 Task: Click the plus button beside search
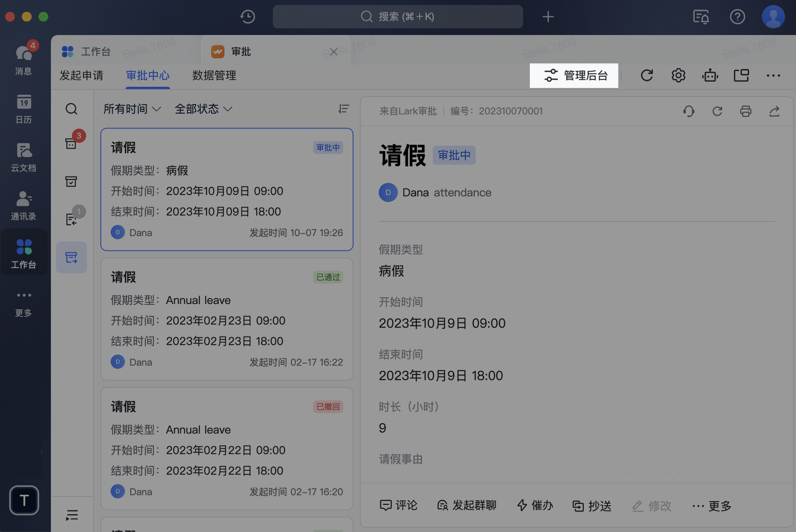pos(548,17)
